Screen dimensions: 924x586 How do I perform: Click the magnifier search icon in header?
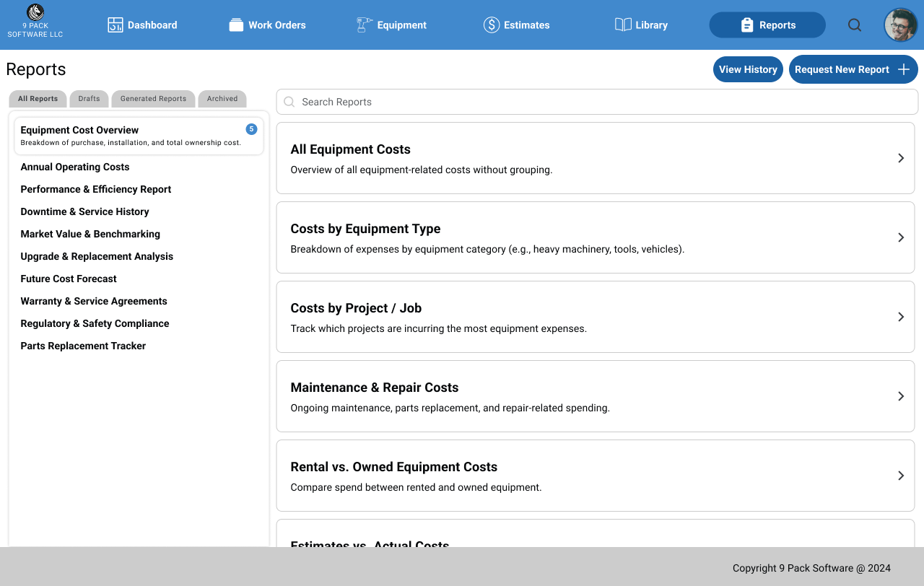(x=855, y=25)
